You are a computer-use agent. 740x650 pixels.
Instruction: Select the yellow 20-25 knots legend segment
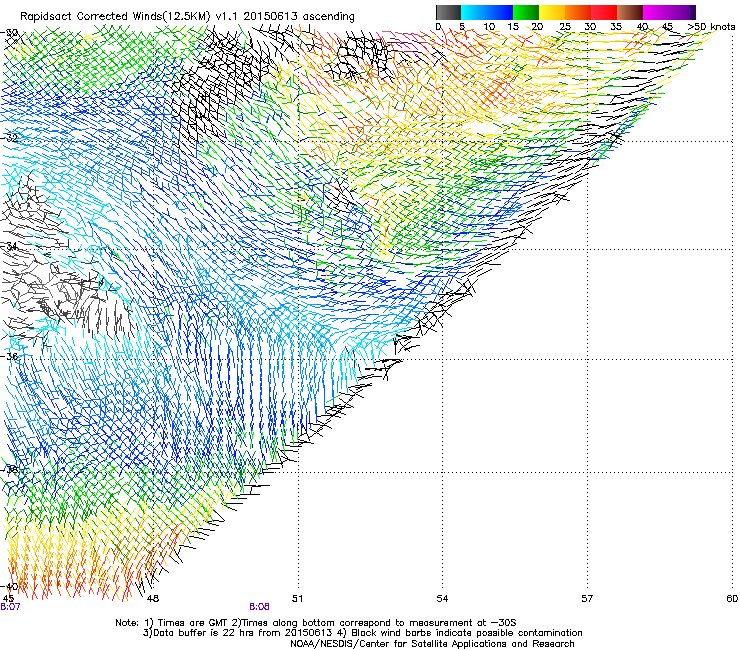click(552, 12)
